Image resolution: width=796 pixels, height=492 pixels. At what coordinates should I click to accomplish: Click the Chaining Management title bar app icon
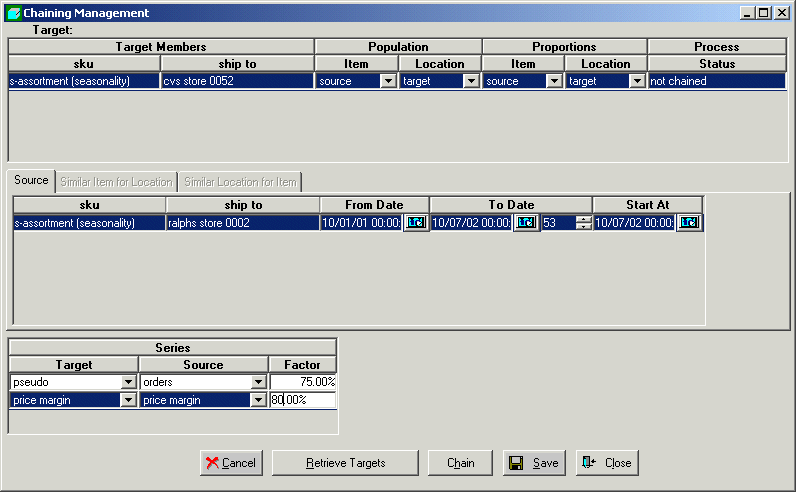point(13,13)
